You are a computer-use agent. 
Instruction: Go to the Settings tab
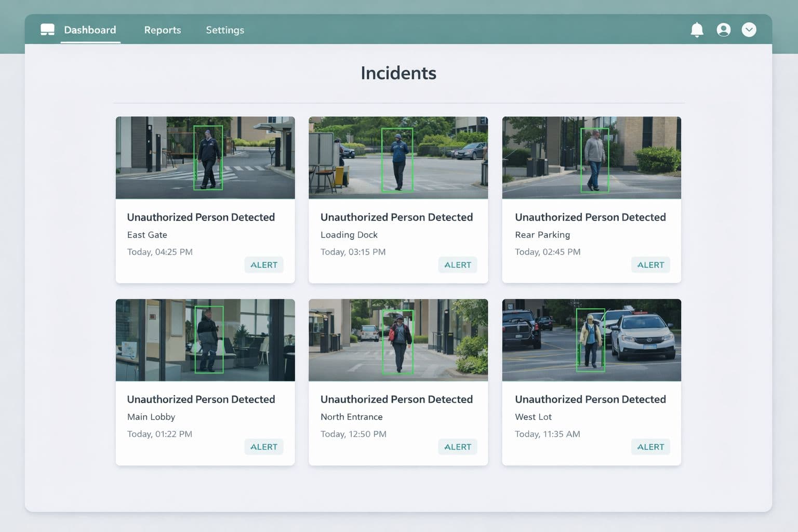pyautogui.click(x=225, y=30)
